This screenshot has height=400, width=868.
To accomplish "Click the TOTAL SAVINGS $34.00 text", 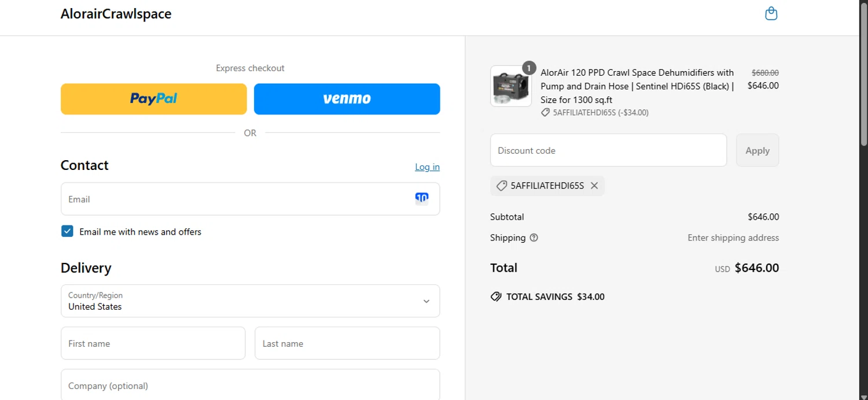I will [x=556, y=297].
